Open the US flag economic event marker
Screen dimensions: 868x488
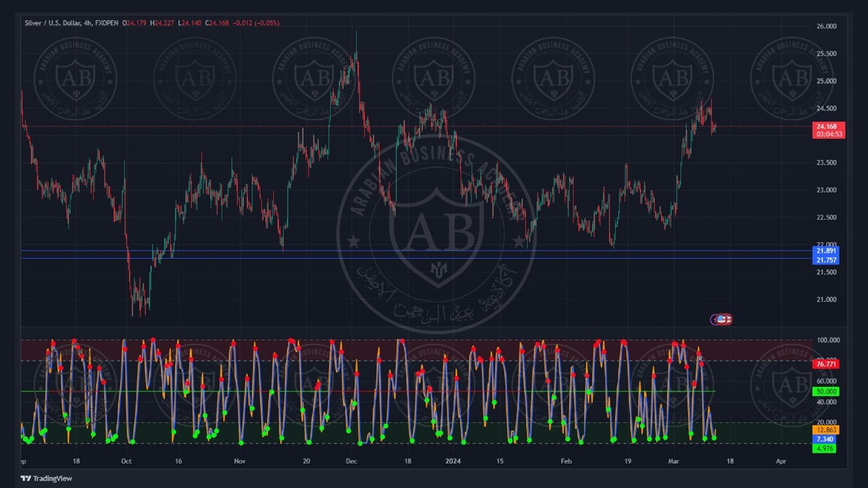click(x=722, y=319)
